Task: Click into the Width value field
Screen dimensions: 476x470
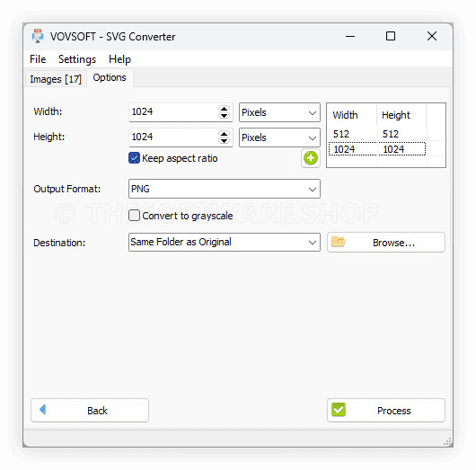Action: (173, 112)
